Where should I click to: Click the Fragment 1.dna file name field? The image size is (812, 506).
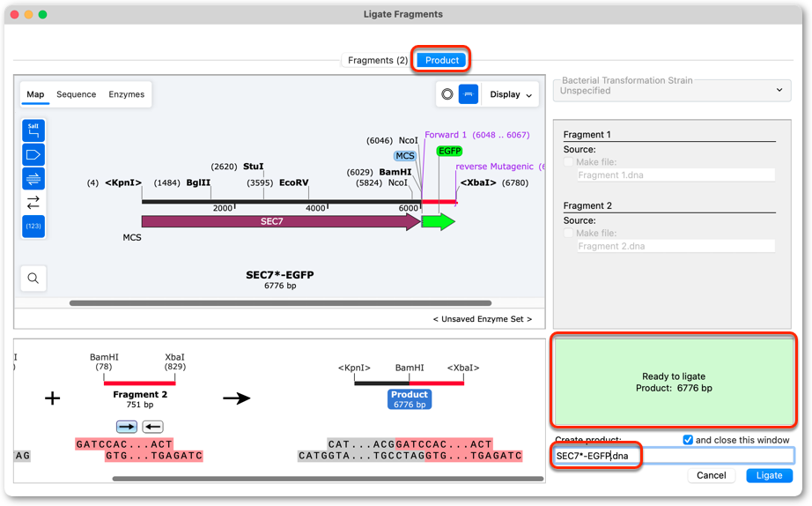point(675,175)
